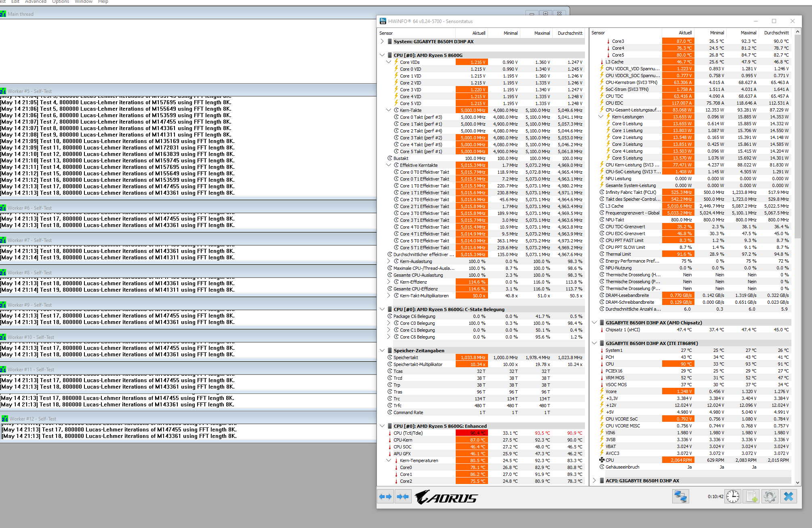
Task: Click the right pane vertical scrollbar down arrow
Action: pyautogui.click(x=797, y=482)
